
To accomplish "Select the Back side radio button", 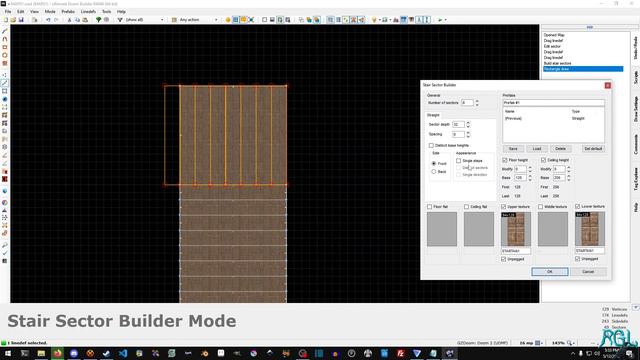I will (x=434, y=172).
